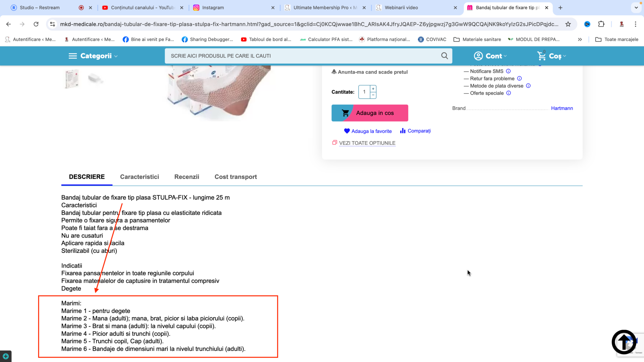644x362 pixels.
Task: Click the Cont account icon
Action: pyautogui.click(x=478, y=56)
